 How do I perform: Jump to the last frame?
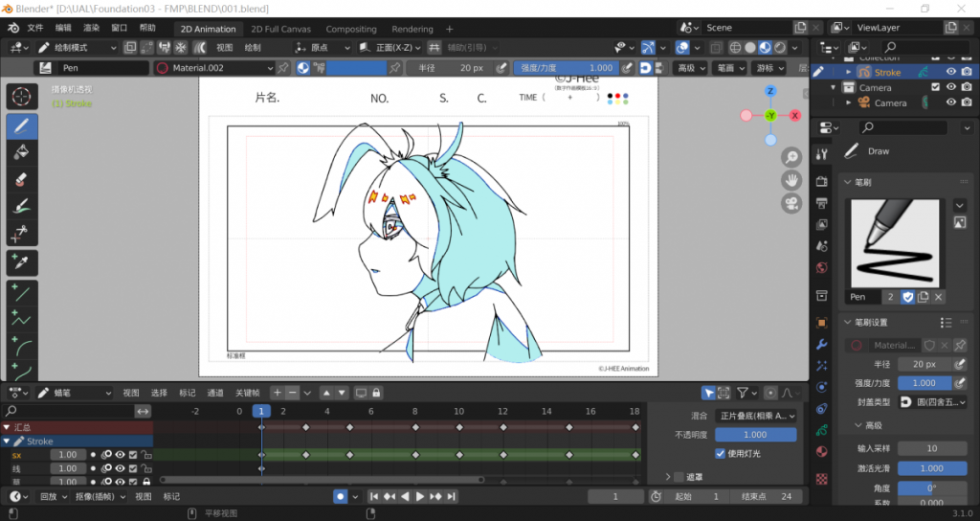[x=452, y=497]
